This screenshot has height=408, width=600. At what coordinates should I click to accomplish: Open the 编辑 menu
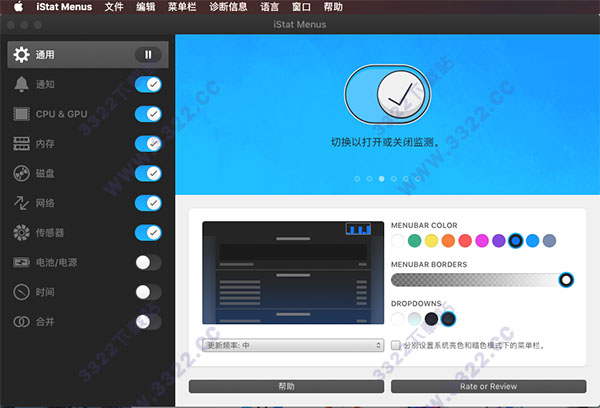[x=145, y=7]
